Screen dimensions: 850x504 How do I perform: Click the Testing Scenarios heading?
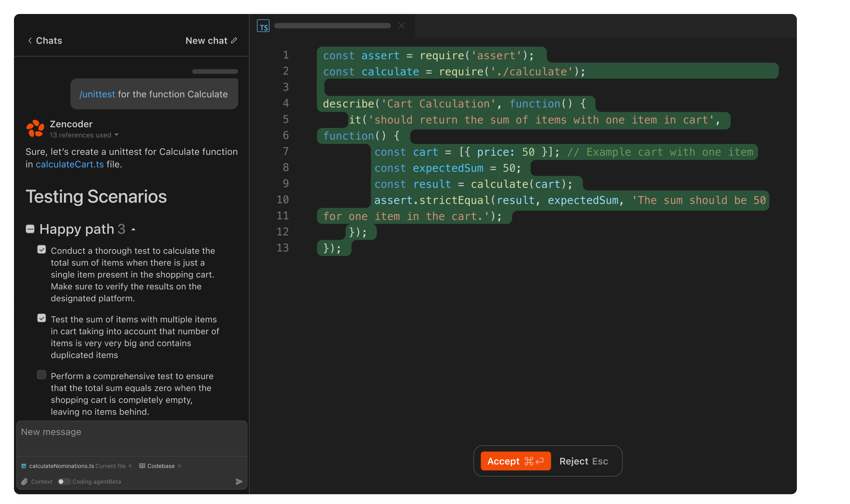[96, 196]
